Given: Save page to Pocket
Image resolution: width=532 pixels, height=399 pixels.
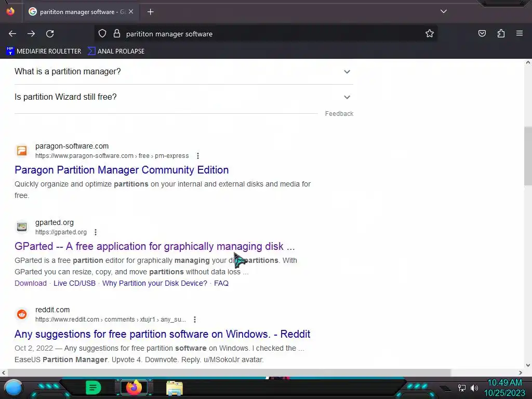Looking at the screenshot, I should coord(482,33).
